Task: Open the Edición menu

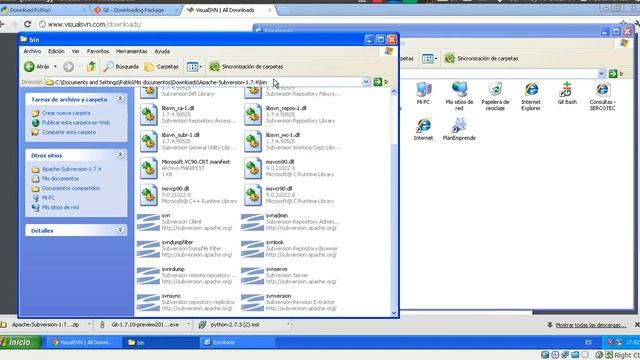Action: tap(56, 51)
